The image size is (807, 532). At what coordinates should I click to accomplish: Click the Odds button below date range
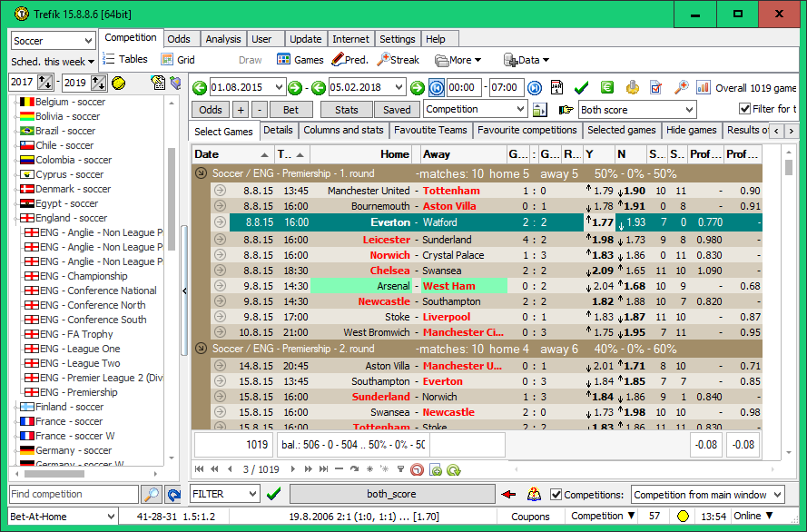pyautogui.click(x=211, y=110)
